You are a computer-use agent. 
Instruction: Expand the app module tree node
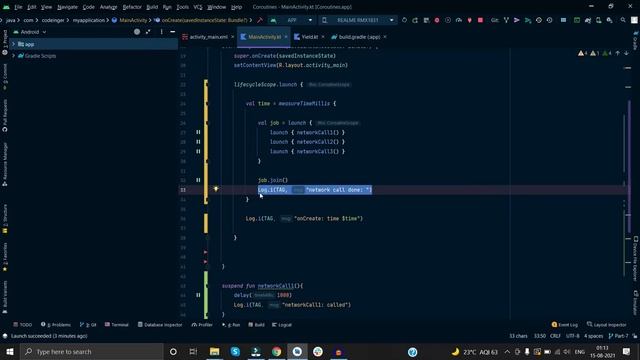tap(13, 44)
